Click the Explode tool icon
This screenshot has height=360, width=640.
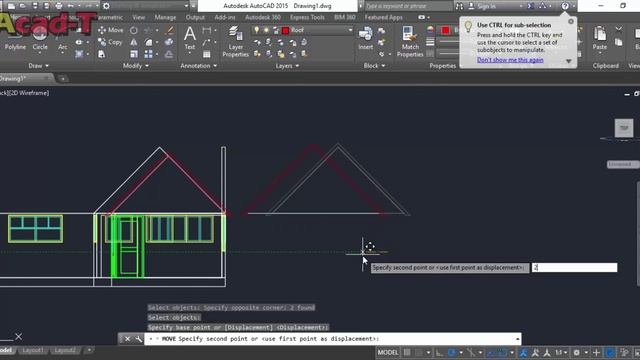pos(169,42)
